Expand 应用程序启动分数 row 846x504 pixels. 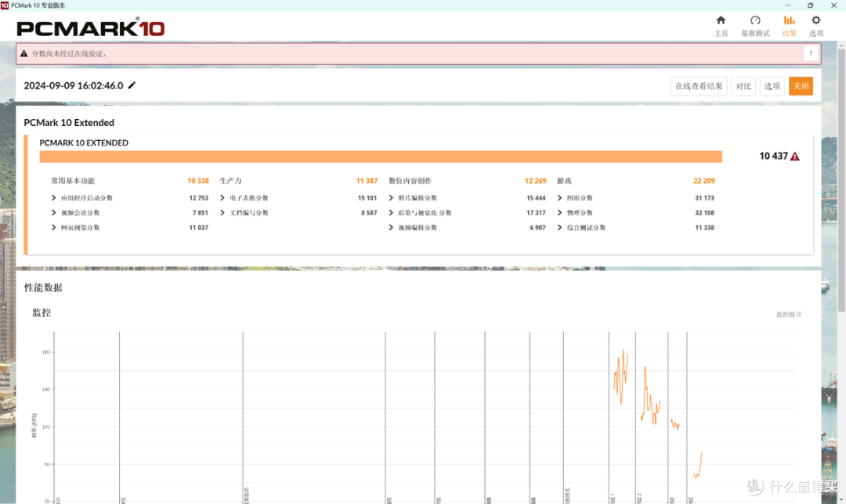tap(53, 198)
